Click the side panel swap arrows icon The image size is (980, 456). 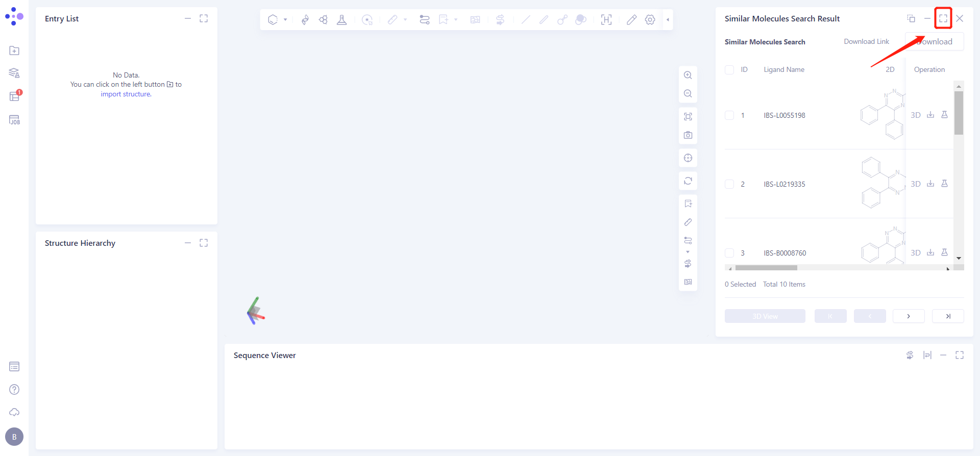point(688,264)
